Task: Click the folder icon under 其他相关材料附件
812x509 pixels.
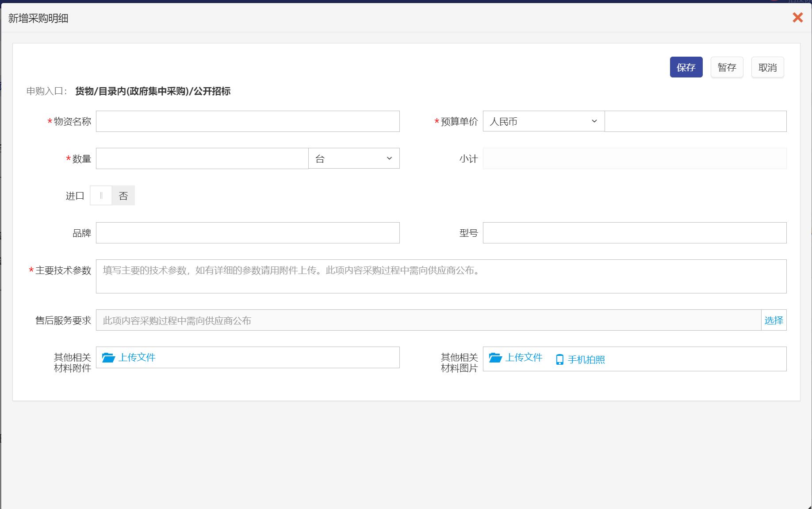Action: click(x=108, y=358)
